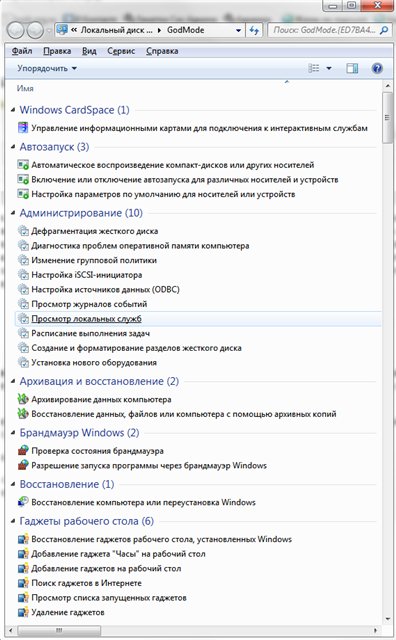Click the Help question mark icon
This screenshot has height=640, width=396.
[377, 68]
